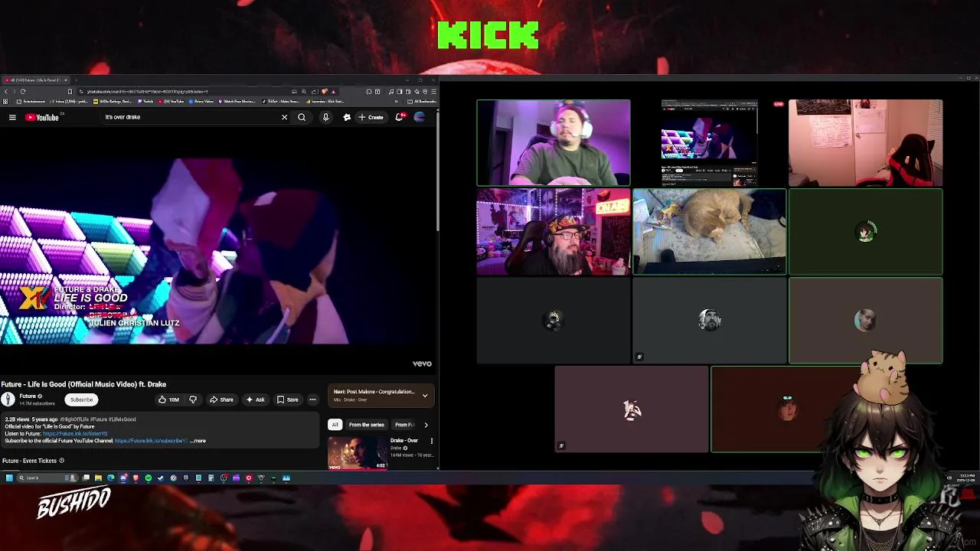Open the Prime Video bookmark
Viewport: 980px width, 551px height.
coord(201,101)
